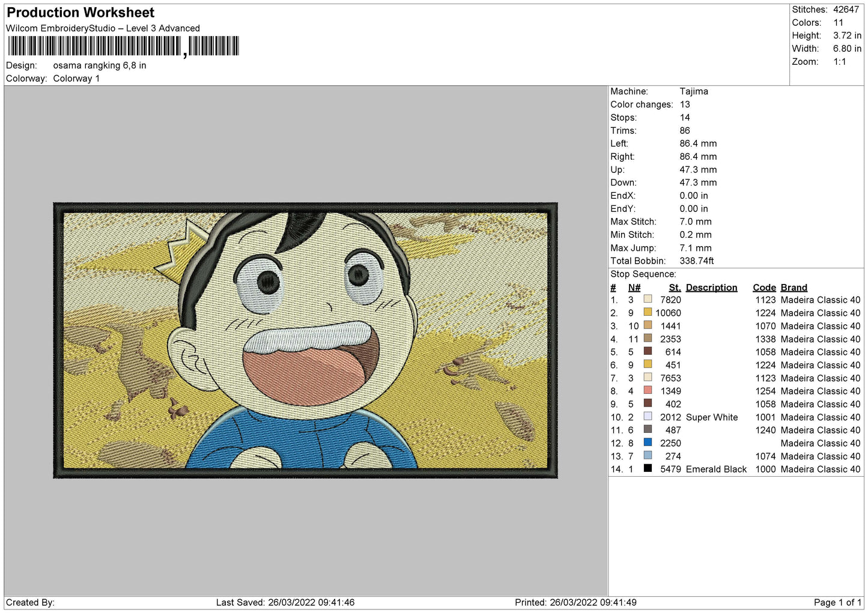Screen dimensions: 868x613
Task: Select the Machine value 'Tajima'
Action: point(694,91)
